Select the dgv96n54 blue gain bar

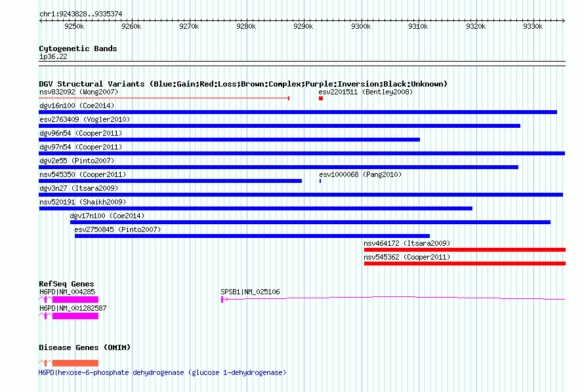(x=230, y=140)
